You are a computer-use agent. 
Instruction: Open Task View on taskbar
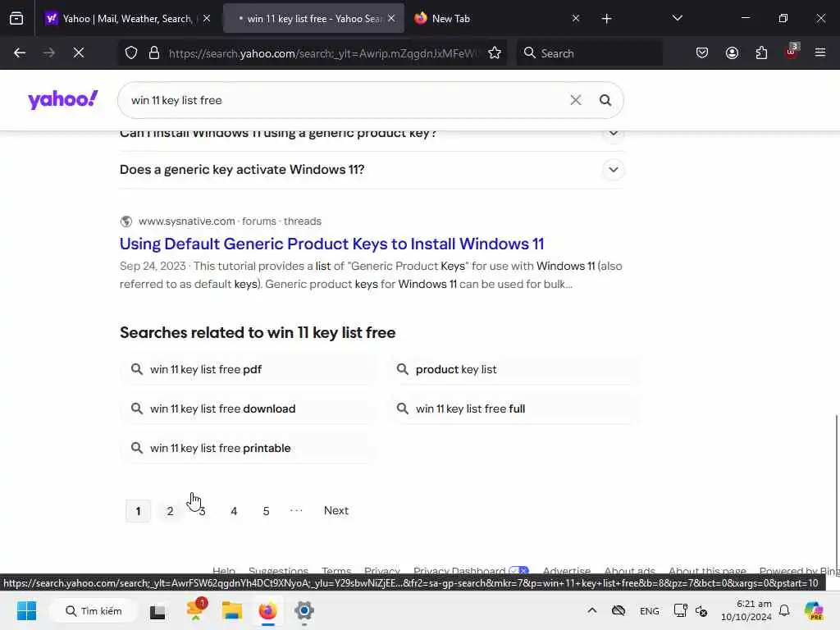coord(157,610)
